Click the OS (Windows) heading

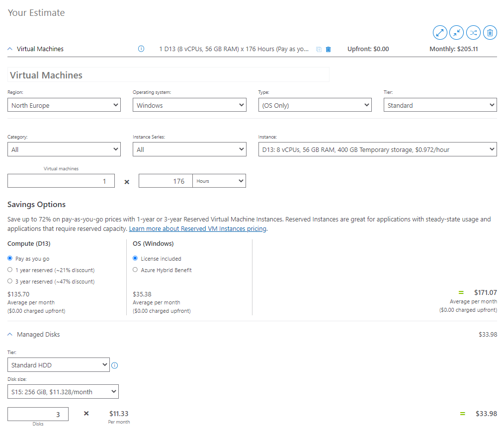coord(153,244)
